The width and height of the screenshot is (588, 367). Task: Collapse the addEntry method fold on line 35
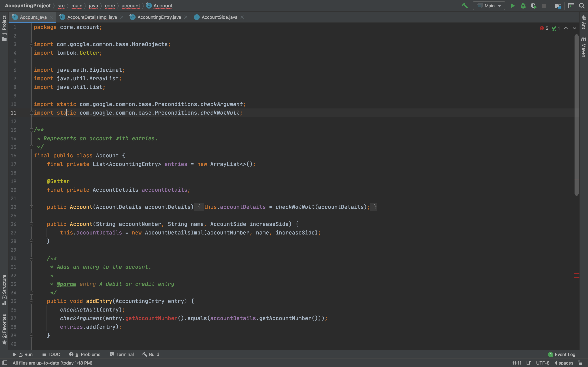click(31, 301)
